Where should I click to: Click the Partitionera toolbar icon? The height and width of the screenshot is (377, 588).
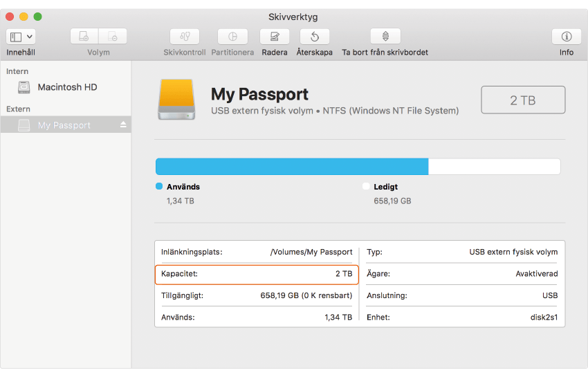pyautogui.click(x=232, y=37)
